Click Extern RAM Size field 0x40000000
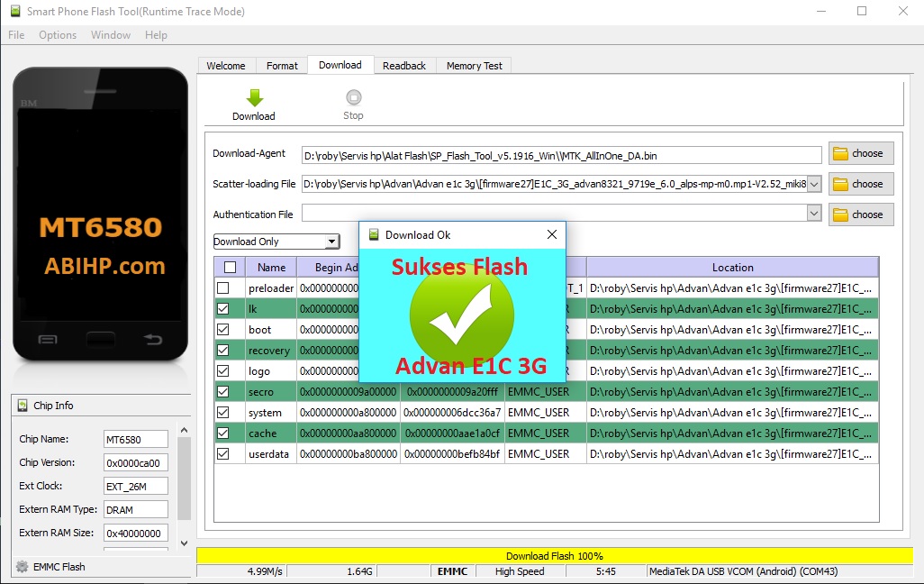This screenshot has height=584, width=924. tap(135, 534)
